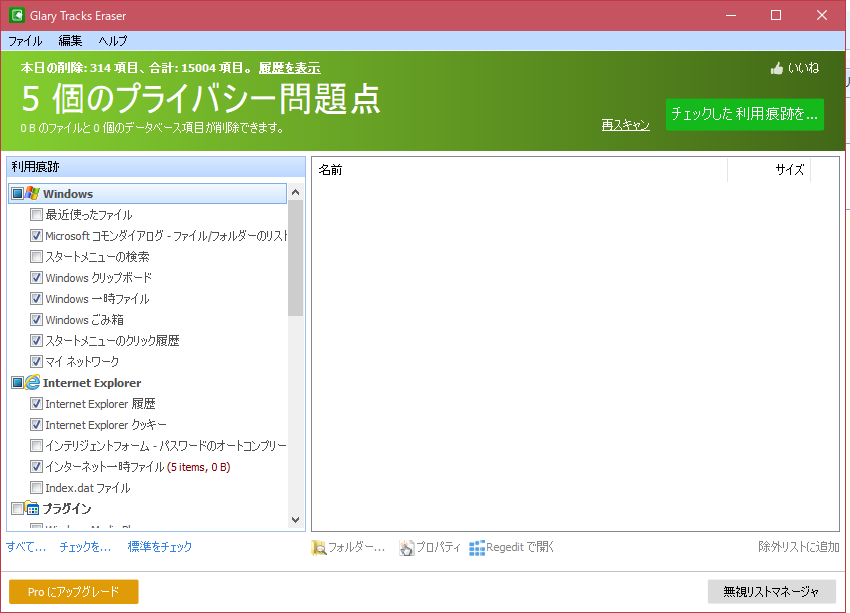This screenshot has width=850, height=613.
Task: Uncheck Internet Explorer 履歴 checkbox
Action: [36, 404]
